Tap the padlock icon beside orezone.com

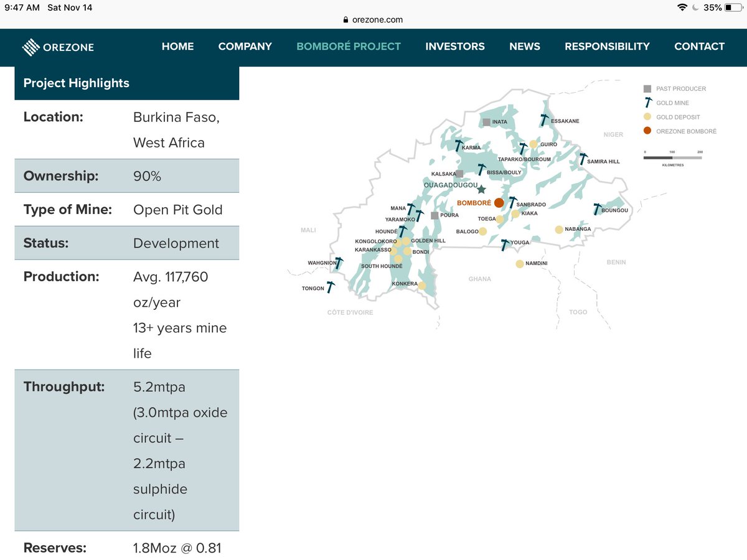tap(346, 19)
